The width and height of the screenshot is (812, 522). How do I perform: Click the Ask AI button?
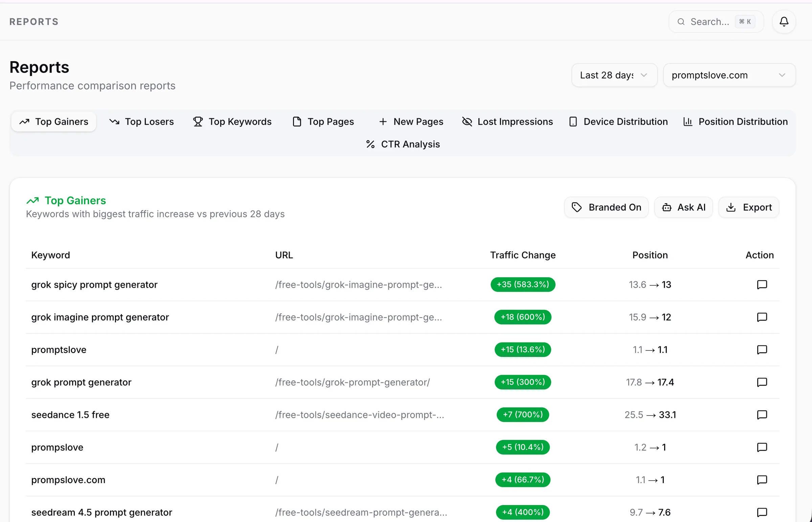(683, 207)
